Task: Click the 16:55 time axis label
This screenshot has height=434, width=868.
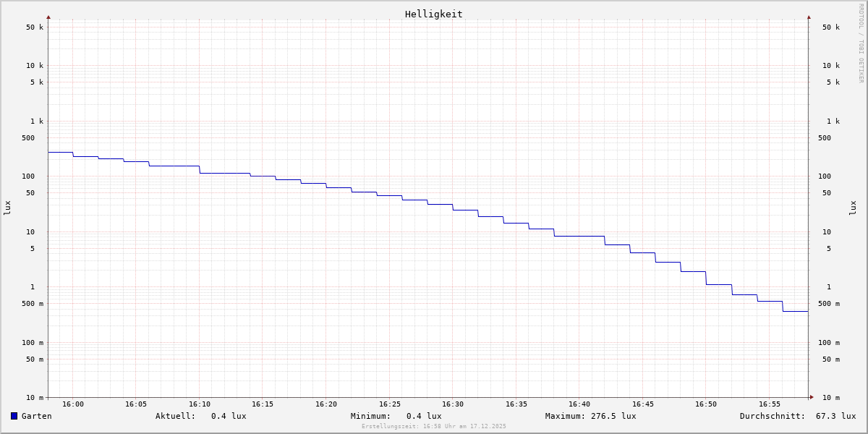Action: [x=770, y=404]
